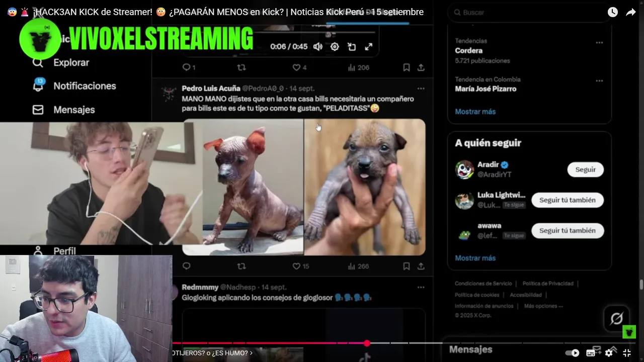Screen dimensions: 644x362
Task: Open Accesibilidad footer link
Action: 525,295
